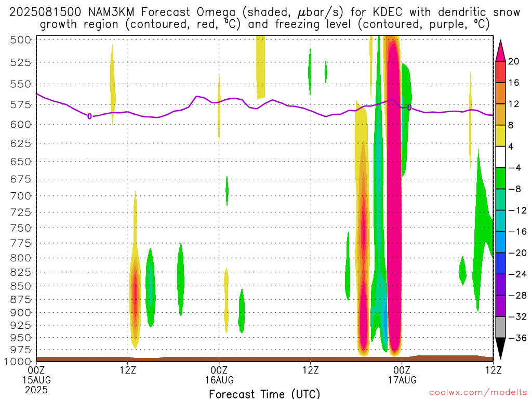Click the 925 pressure axis label
The height and width of the screenshot is (399, 532).
click(x=20, y=325)
